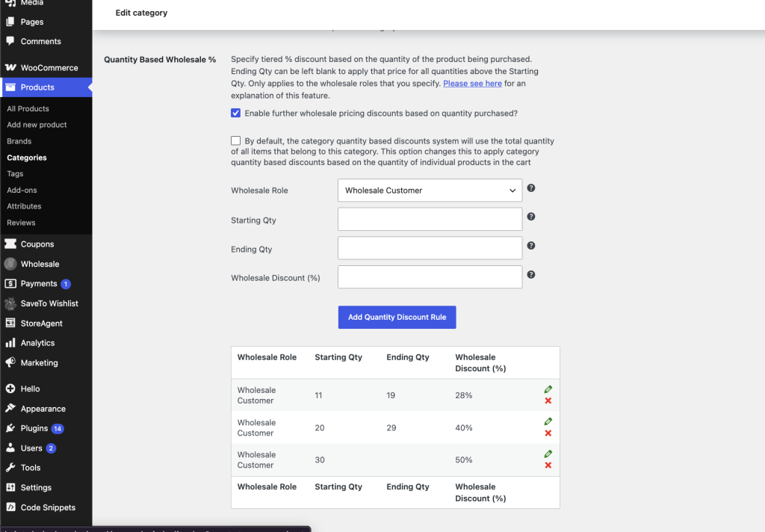Click the '11' starting quantity cell
Screen dimensions: 765x532
(x=318, y=395)
